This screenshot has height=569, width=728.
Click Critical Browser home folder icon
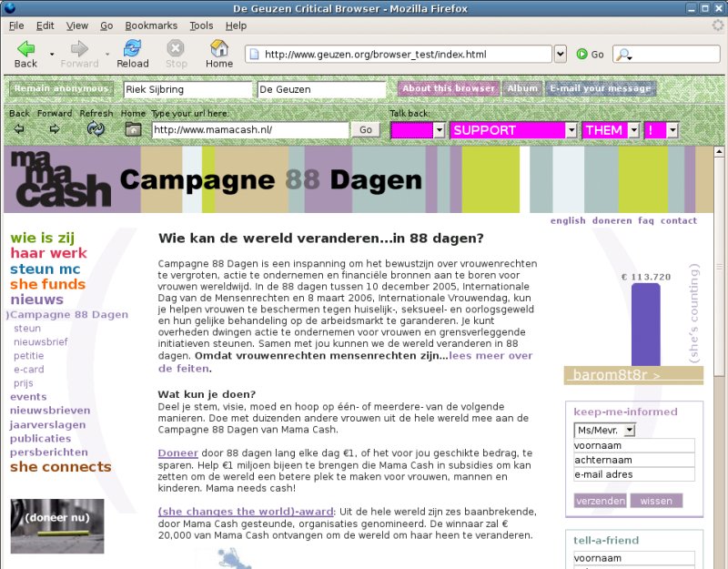click(x=133, y=129)
